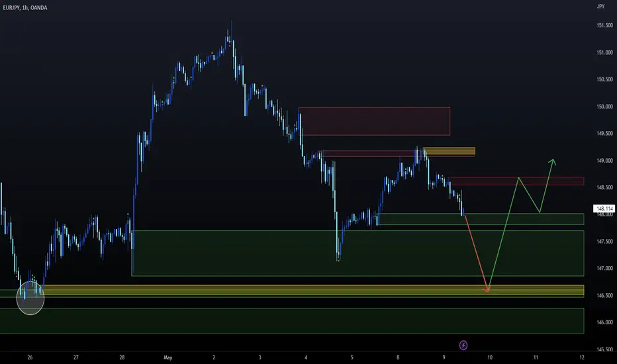Click the JPY currency label on price axis
The image size is (617, 364).
click(x=600, y=7)
